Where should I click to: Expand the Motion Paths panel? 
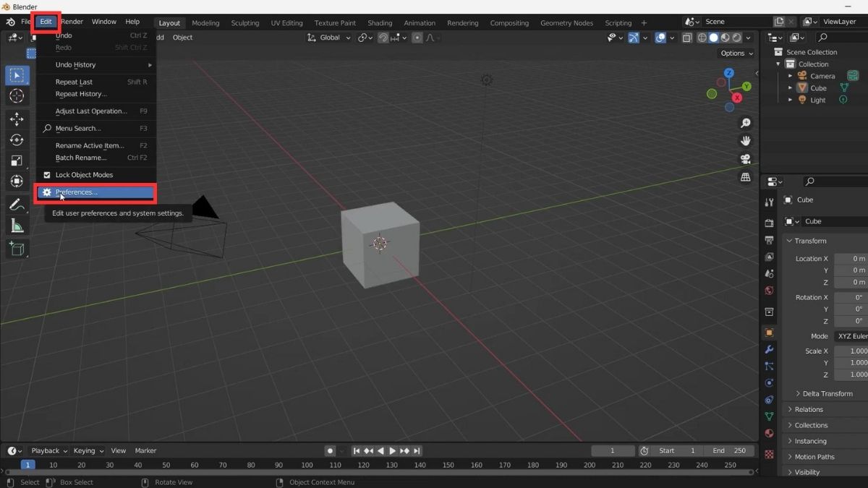point(790,457)
